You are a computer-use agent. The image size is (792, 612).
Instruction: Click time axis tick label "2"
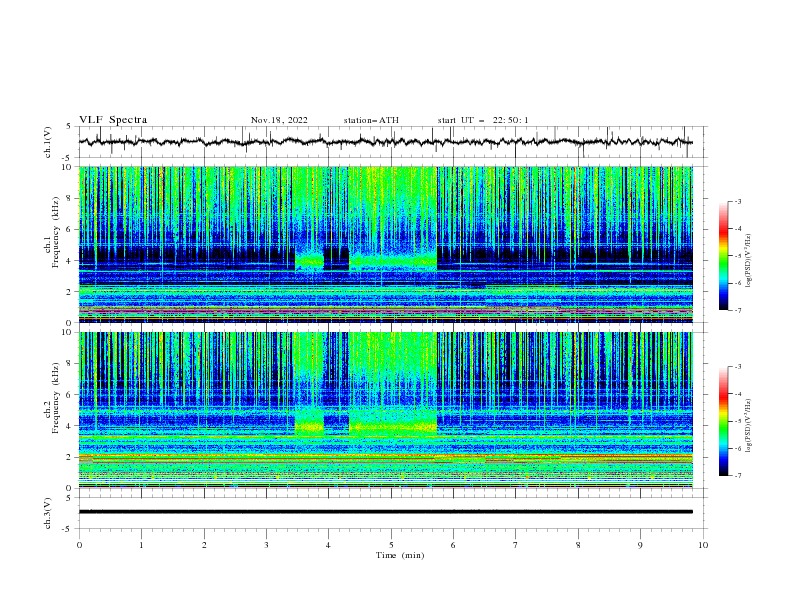pyautogui.click(x=204, y=545)
